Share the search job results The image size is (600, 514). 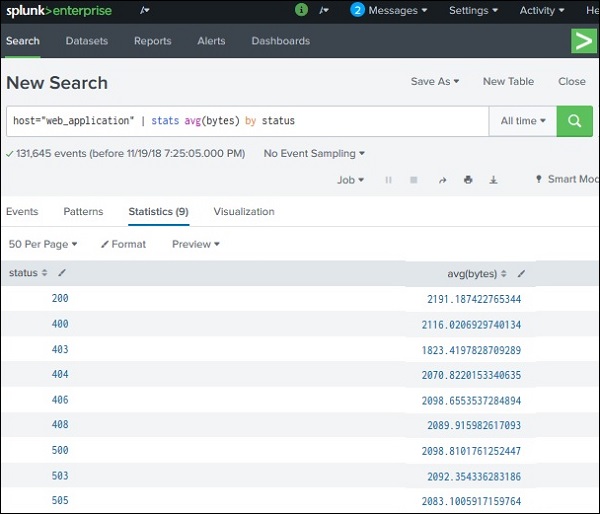click(x=442, y=180)
